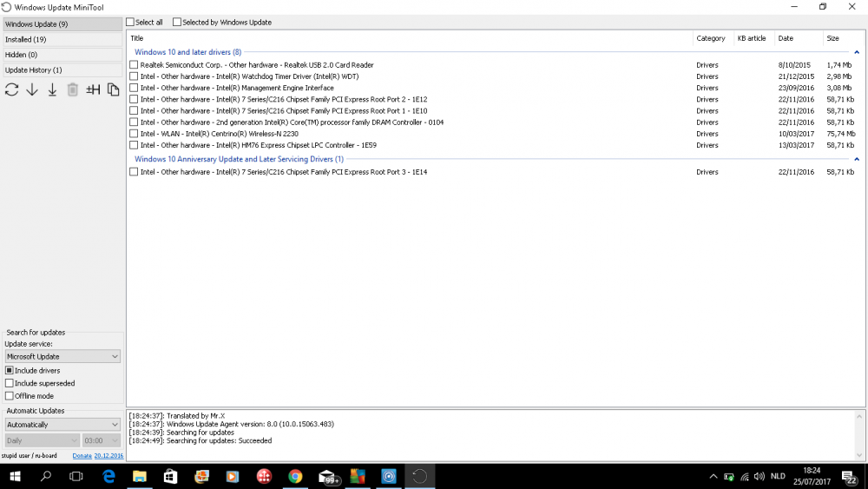The height and width of the screenshot is (489, 868).
Task: Open the Daily schedule dropdown
Action: click(42, 441)
